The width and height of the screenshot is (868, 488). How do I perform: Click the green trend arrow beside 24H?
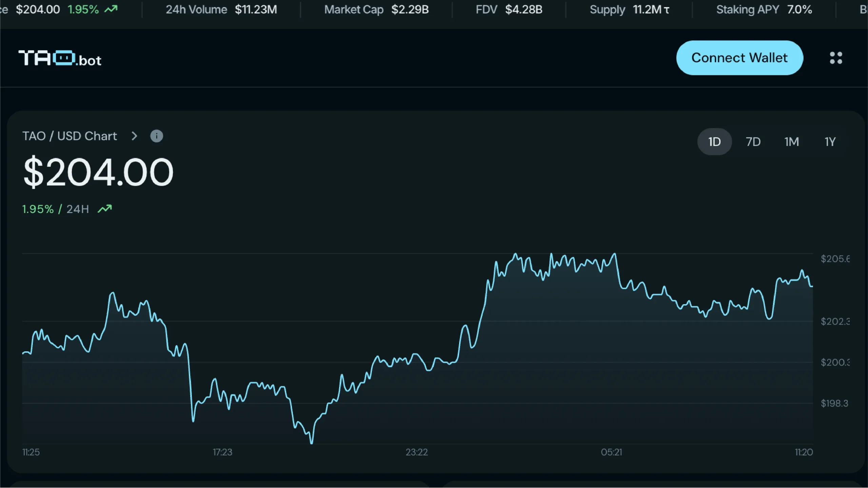click(x=105, y=209)
